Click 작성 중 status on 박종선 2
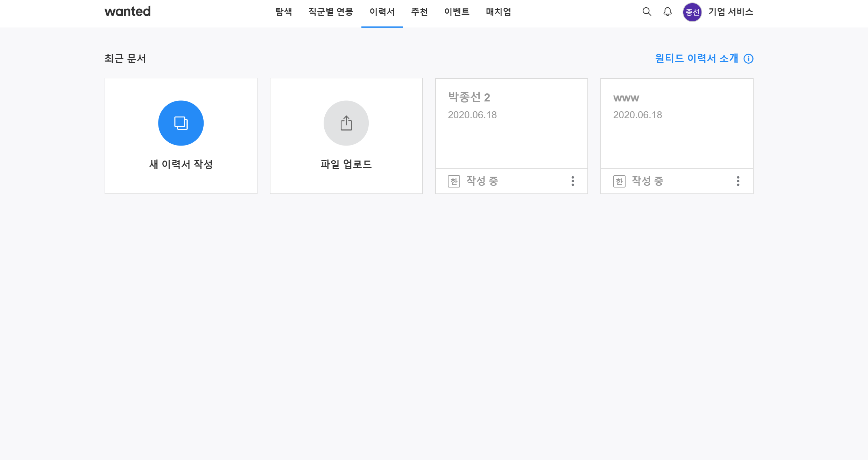The width and height of the screenshot is (868, 460). click(482, 181)
